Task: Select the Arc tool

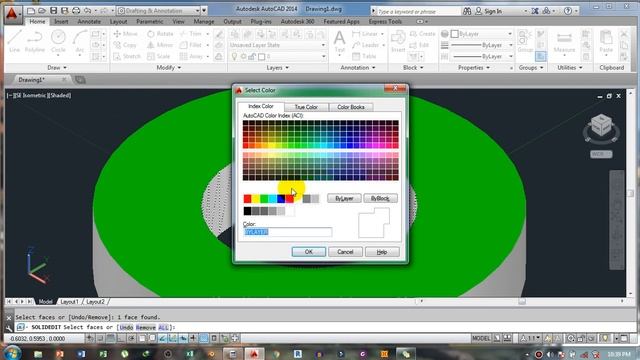Action: pyautogui.click(x=80, y=41)
